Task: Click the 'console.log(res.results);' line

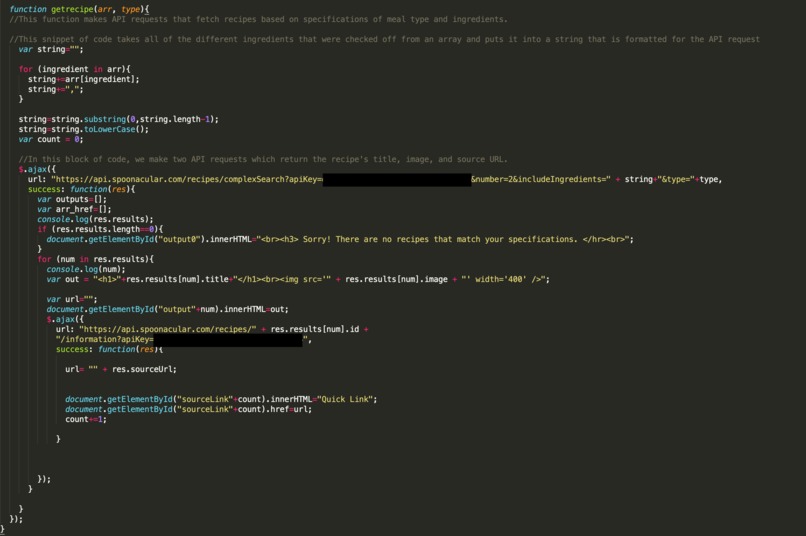Action: (x=95, y=219)
